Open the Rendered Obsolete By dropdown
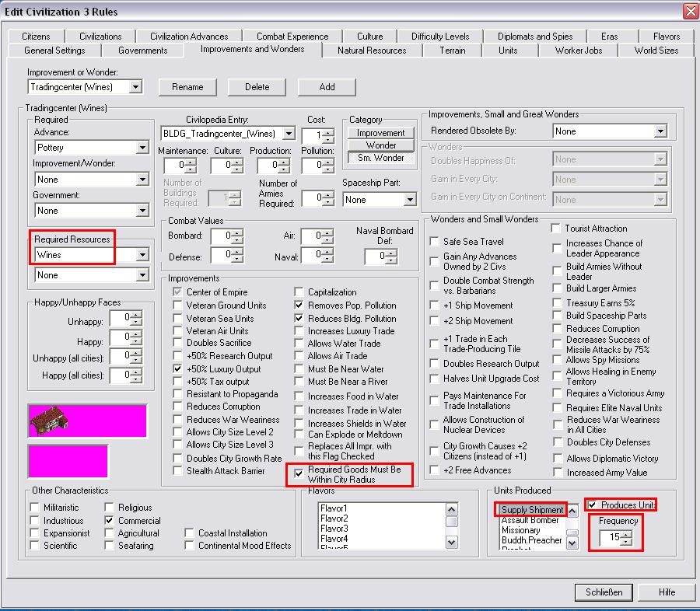 (x=660, y=131)
